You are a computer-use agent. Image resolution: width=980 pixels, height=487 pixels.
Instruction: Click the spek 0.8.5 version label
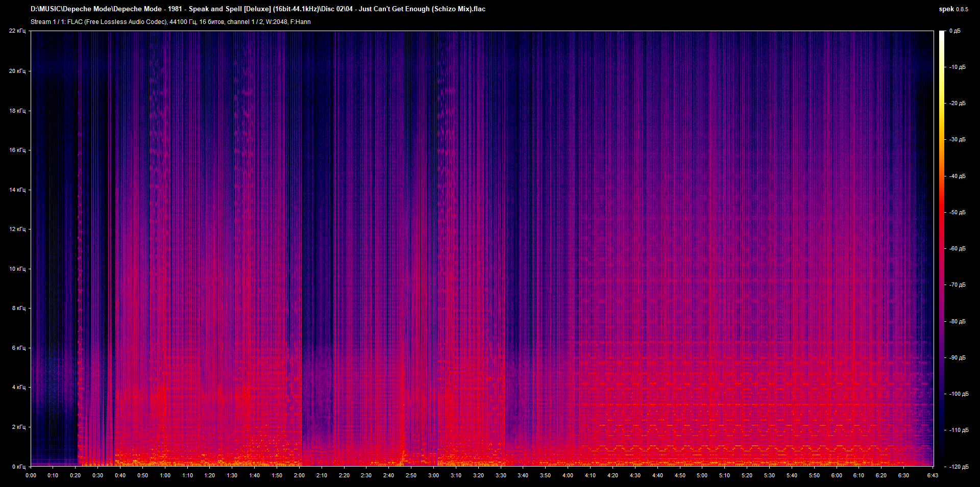(x=953, y=9)
